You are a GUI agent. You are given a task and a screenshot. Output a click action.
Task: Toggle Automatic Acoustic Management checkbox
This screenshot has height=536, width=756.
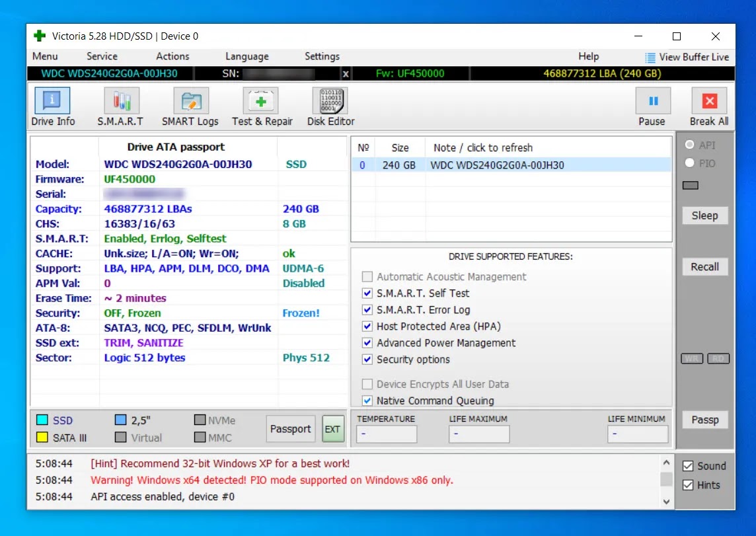[367, 277]
